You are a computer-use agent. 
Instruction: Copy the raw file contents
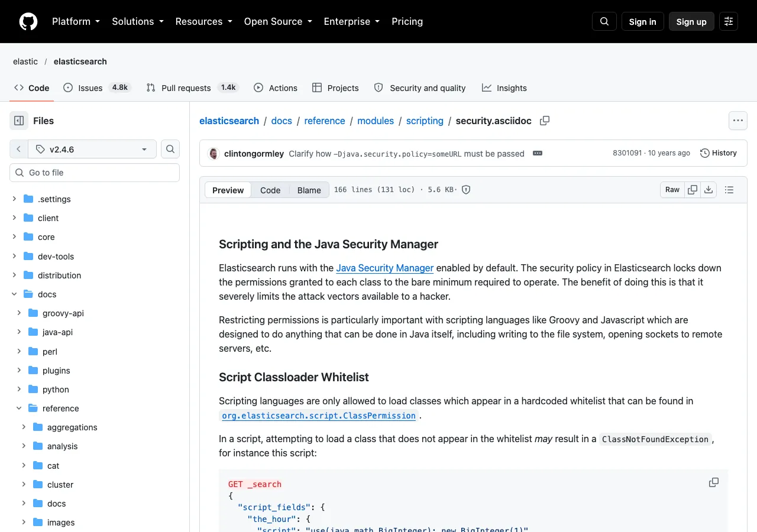pos(693,190)
